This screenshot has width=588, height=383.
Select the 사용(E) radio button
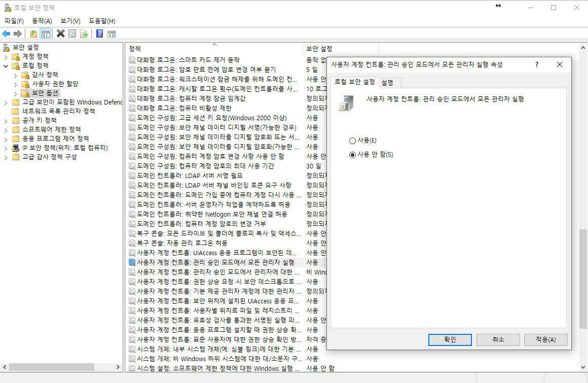[353, 141]
